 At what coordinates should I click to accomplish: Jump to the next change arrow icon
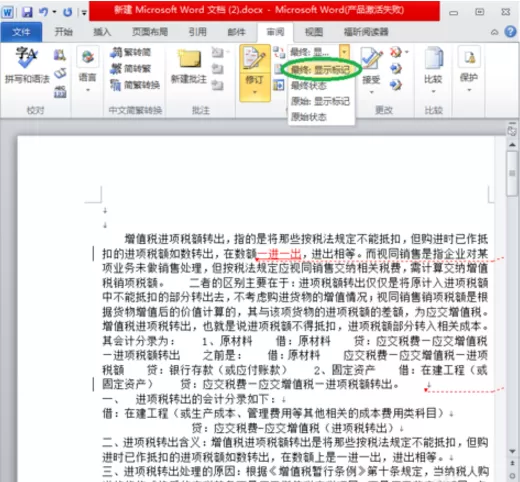pos(396,85)
